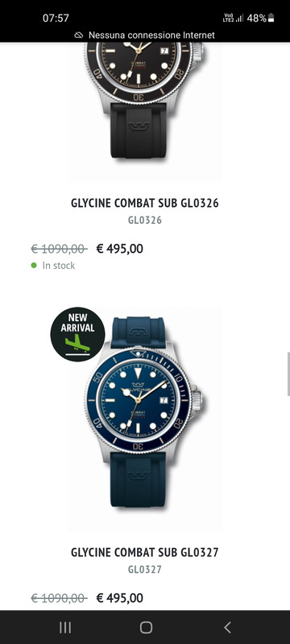
Task: Tap the Nessuna connessione Internet banner
Action: tap(145, 35)
